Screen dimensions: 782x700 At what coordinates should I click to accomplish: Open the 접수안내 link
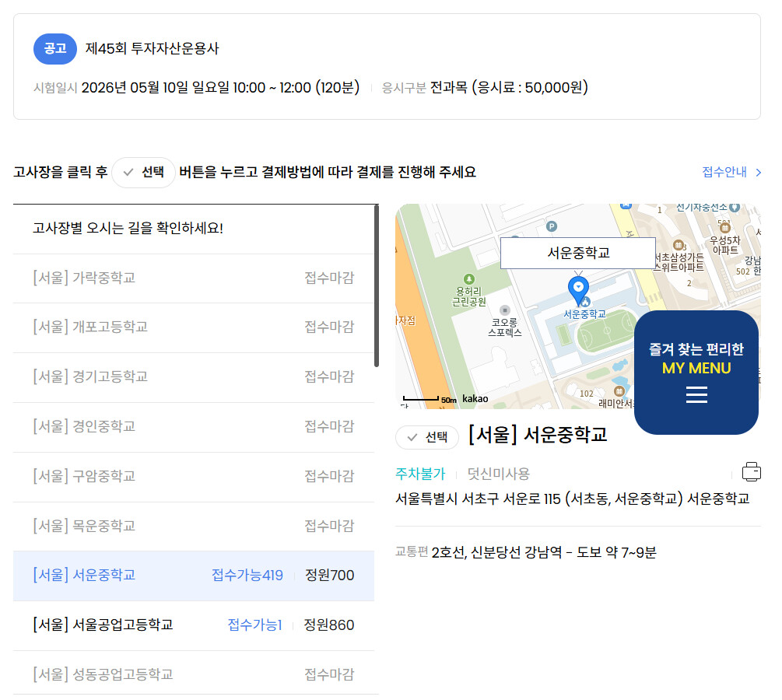click(724, 173)
